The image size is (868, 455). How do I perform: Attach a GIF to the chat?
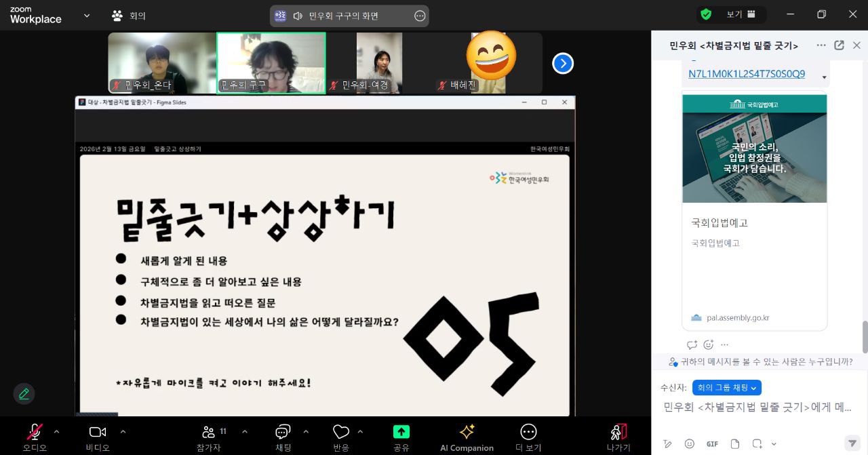click(x=712, y=443)
